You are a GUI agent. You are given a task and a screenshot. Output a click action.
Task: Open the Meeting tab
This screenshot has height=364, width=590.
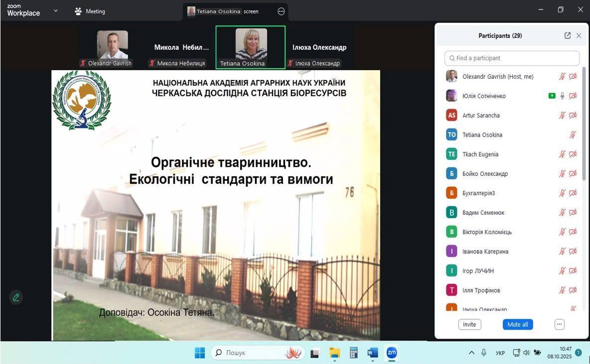90,11
